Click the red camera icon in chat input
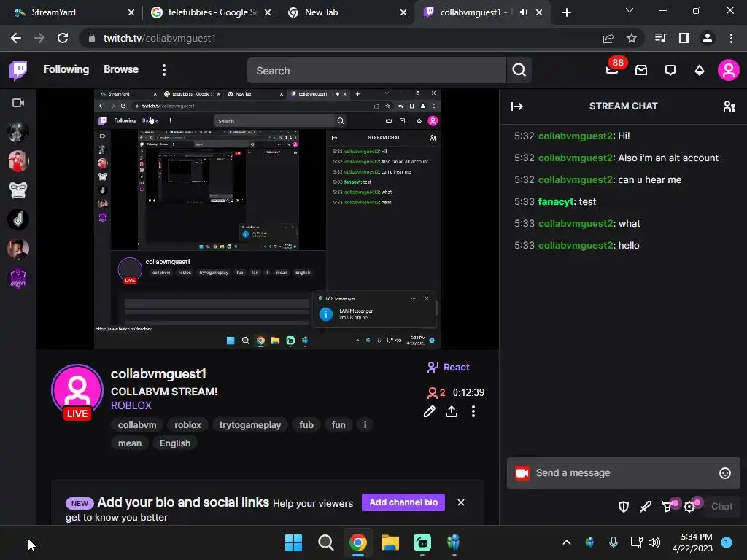 (x=522, y=472)
